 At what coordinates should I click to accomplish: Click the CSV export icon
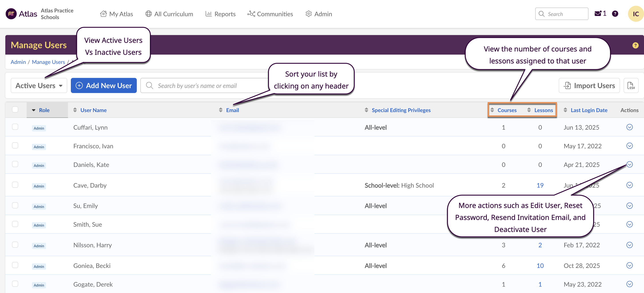(631, 86)
